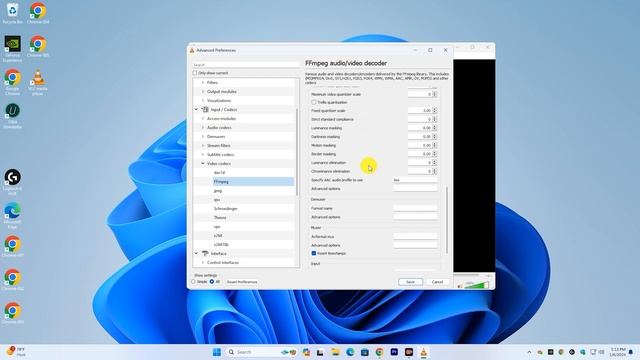Enable Only show current checkbox
The image size is (640, 360).
[x=195, y=73]
